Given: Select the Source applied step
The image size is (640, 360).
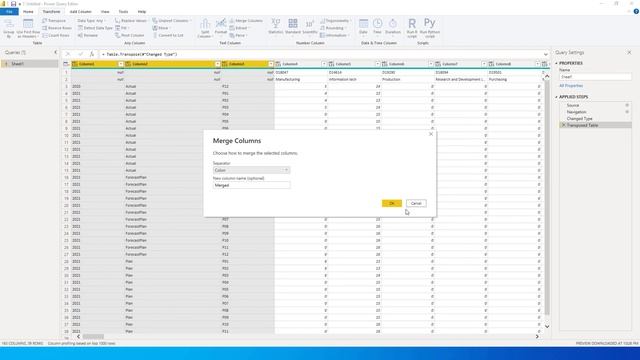Looking at the screenshot, I should click(x=573, y=105).
